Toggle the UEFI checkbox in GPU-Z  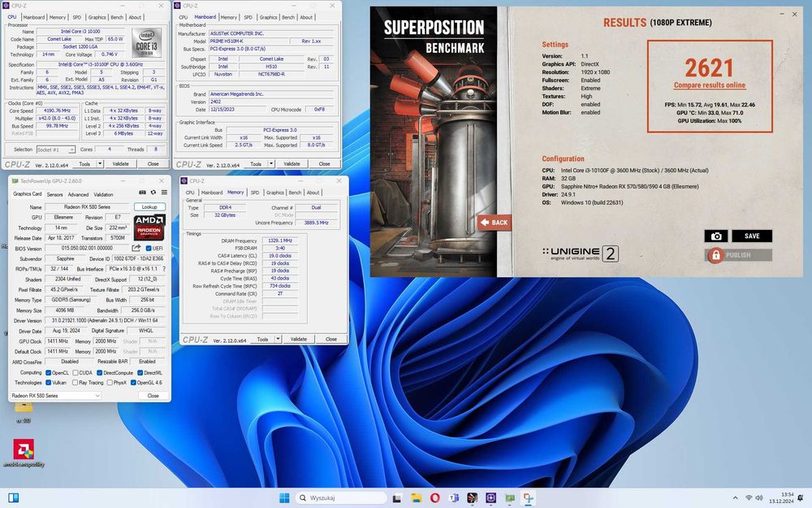[x=149, y=248]
